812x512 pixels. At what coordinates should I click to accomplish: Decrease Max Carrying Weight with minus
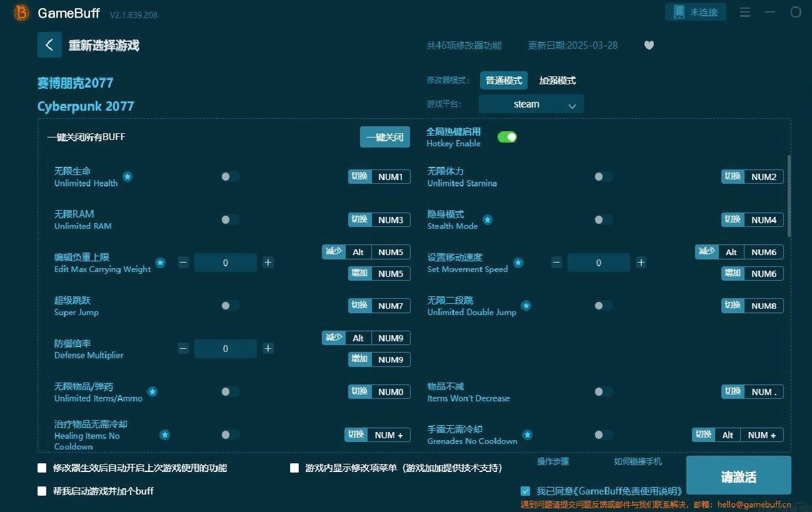[x=183, y=263]
